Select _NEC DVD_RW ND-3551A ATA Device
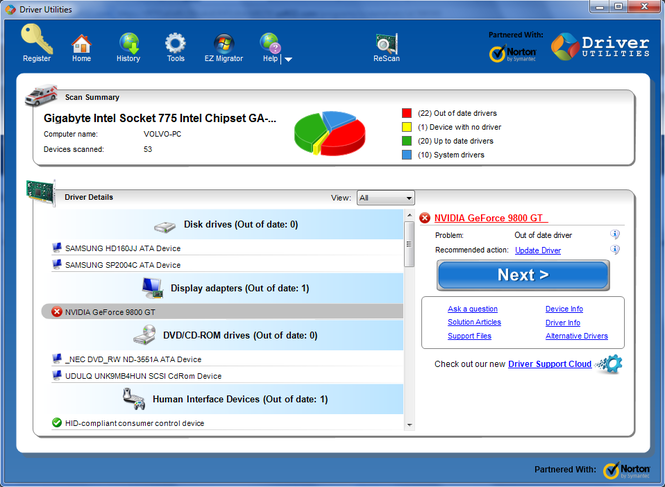The height and width of the screenshot is (487, 665). click(x=227, y=359)
